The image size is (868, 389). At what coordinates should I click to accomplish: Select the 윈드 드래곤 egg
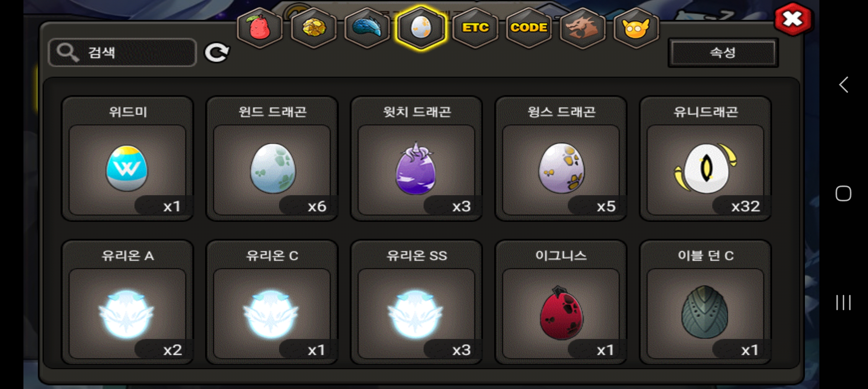tap(272, 158)
